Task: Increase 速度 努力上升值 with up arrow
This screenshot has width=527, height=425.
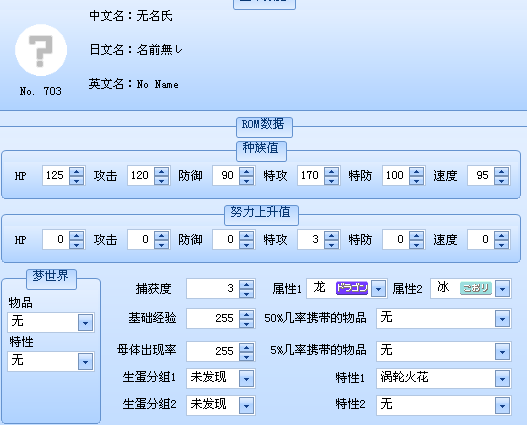Action: tap(502, 235)
